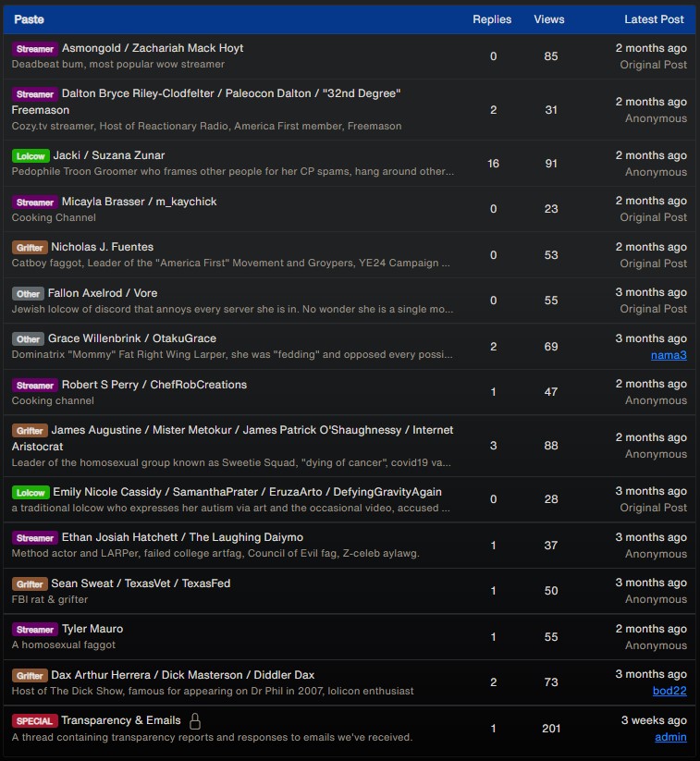Open the Sean Sweat / TexasVet / TexasFed thread

tap(141, 583)
